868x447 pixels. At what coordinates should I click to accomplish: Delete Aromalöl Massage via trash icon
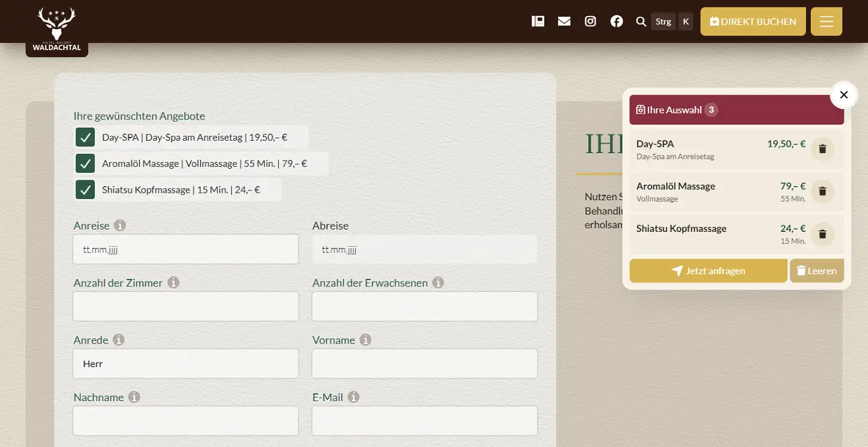tap(822, 191)
